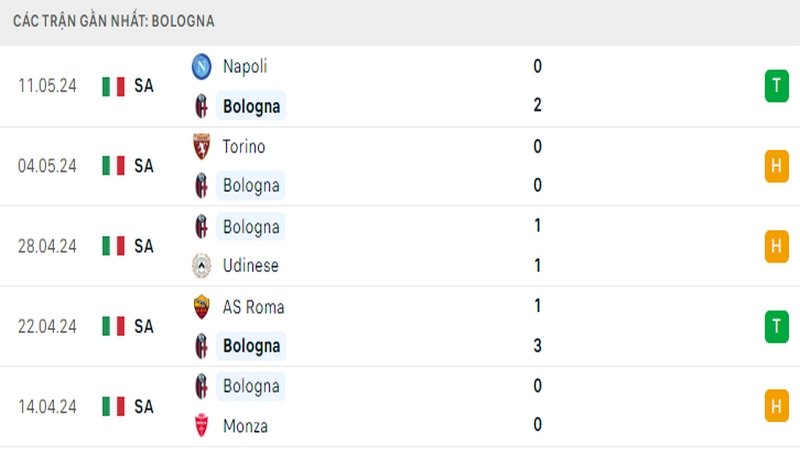Image resolution: width=800 pixels, height=450 pixels.
Task: Click the AS Roma club crest icon
Action: click(202, 307)
